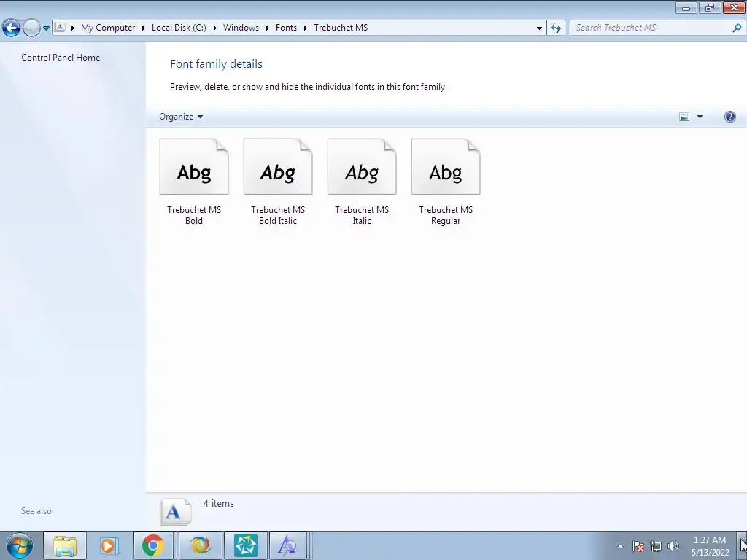The image size is (747, 560).
Task: Open Google Chrome from the taskbar
Action: [x=153, y=545]
